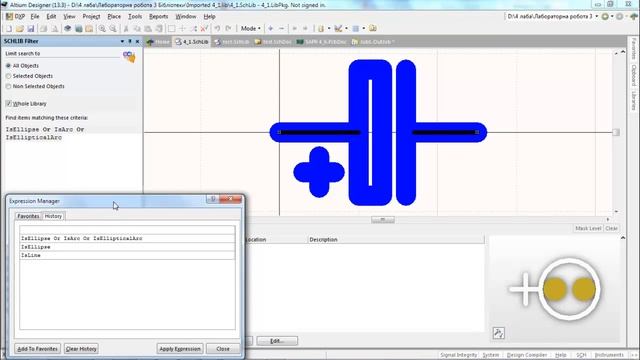Click the Home arrow icon at top right
Image resolution: width=640 pixels, height=360 pixels.
(x=634, y=16)
